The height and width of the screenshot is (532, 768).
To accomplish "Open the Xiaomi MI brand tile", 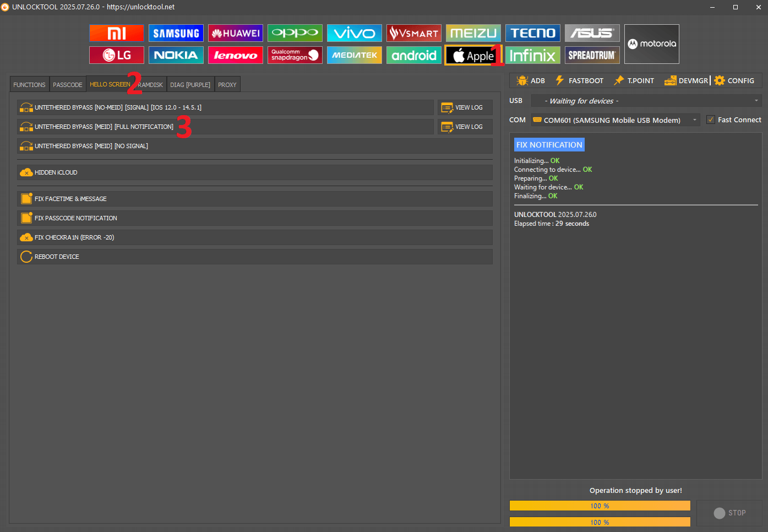I will click(117, 33).
